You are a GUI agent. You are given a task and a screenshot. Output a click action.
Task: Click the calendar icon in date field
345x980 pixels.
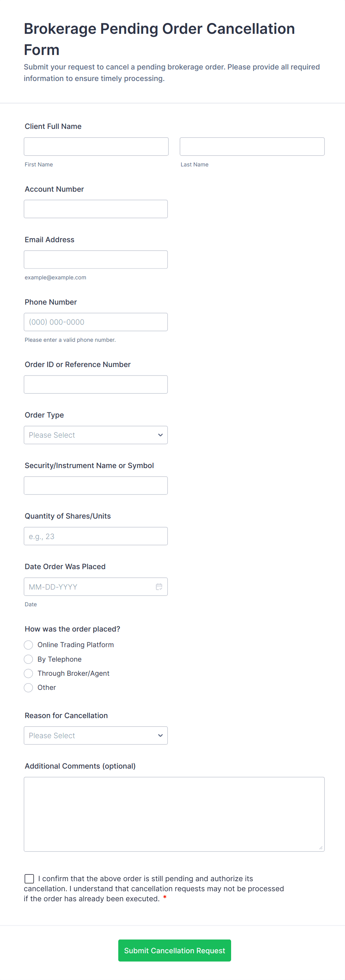point(159,587)
